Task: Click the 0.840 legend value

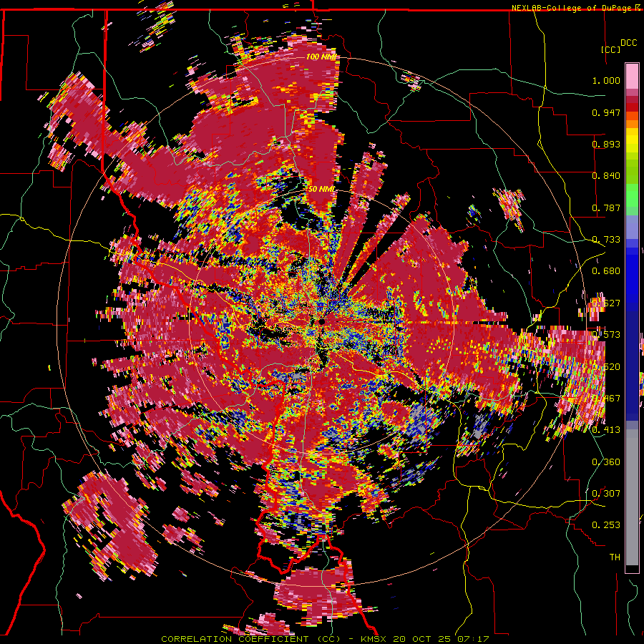Action: click(606, 176)
